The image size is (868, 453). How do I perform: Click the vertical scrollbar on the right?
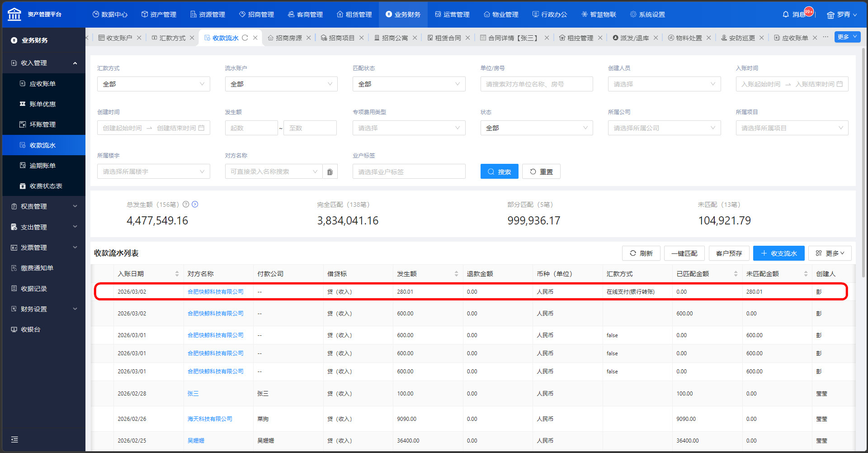(x=863, y=136)
